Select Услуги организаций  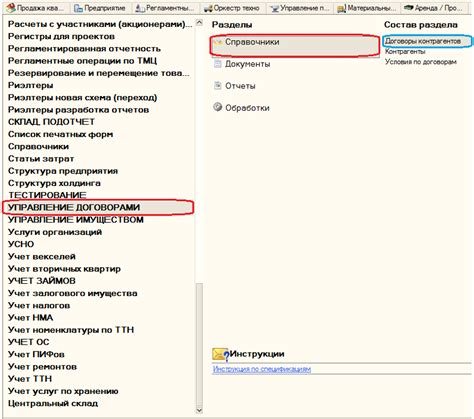55,232
